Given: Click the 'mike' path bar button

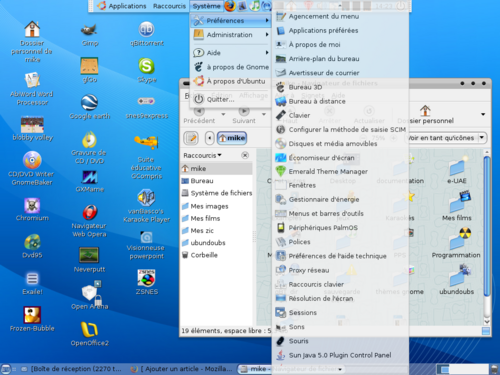Looking at the screenshot, I should tap(232, 138).
